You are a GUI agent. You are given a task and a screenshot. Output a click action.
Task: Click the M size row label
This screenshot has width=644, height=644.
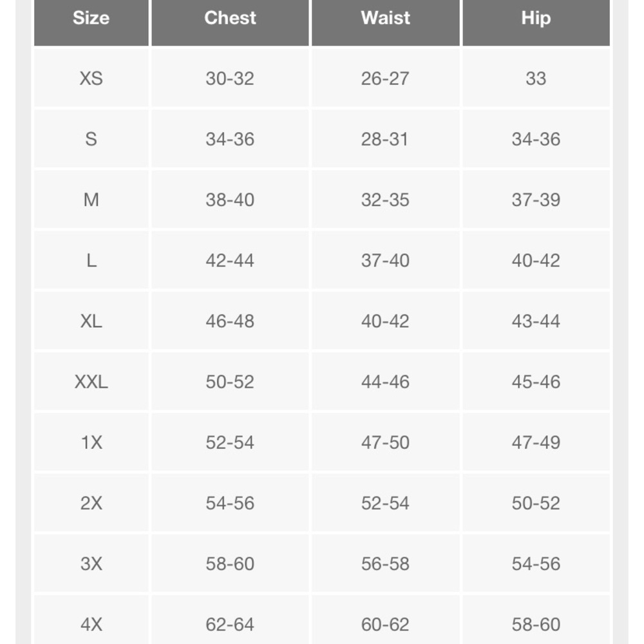91,200
